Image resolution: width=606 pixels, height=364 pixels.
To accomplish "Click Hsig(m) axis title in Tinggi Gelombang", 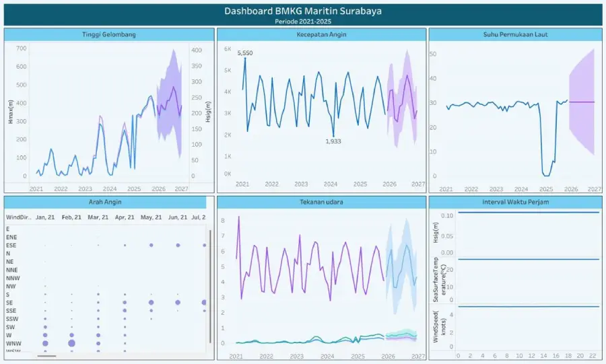I will tap(208, 112).
